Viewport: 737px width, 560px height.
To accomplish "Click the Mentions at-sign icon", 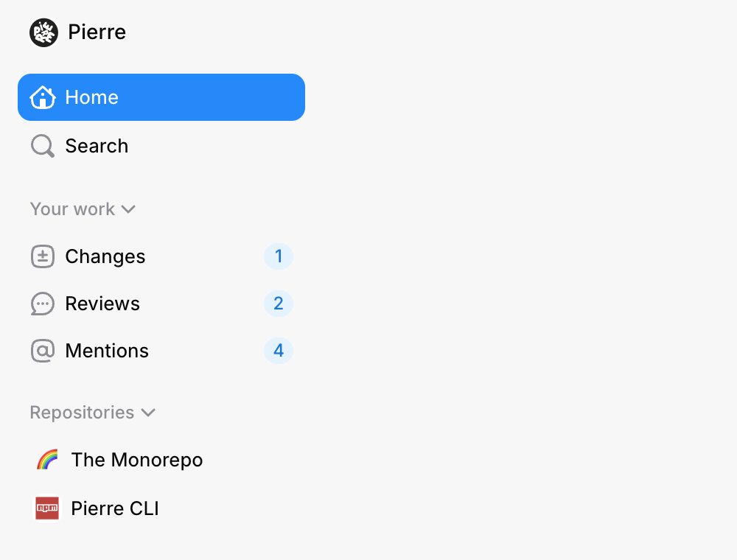I will tap(43, 351).
